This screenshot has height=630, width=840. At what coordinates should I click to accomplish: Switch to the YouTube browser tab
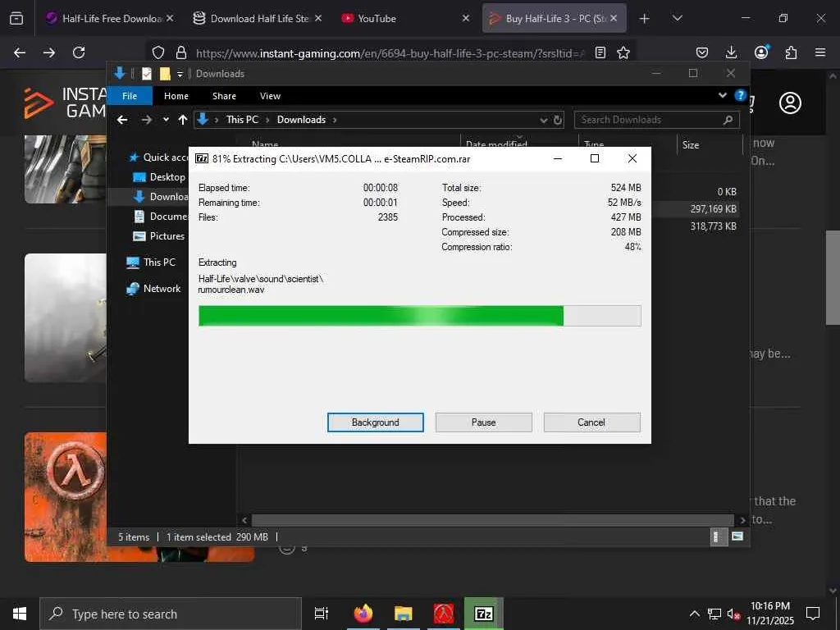pyautogui.click(x=407, y=18)
